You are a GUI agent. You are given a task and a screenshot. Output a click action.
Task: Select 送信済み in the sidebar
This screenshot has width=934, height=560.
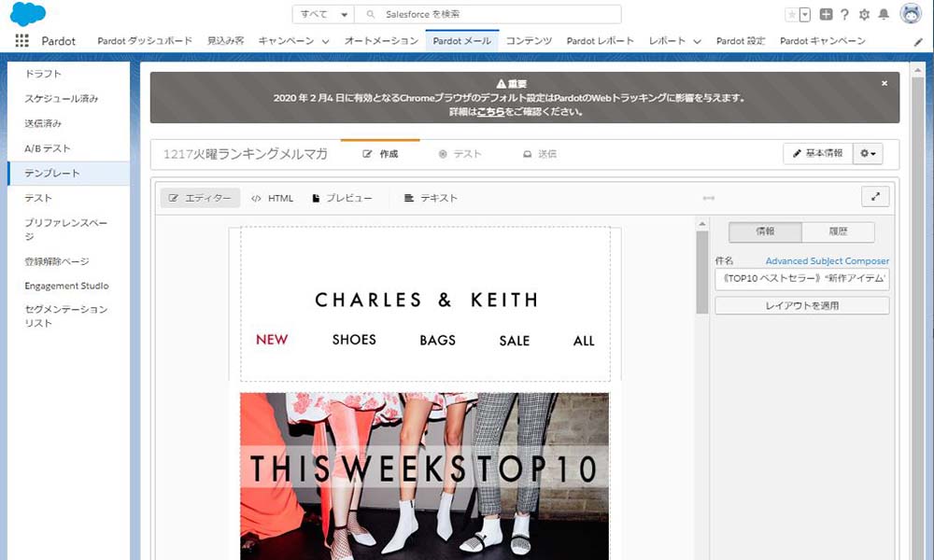click(x=68, y=124)
